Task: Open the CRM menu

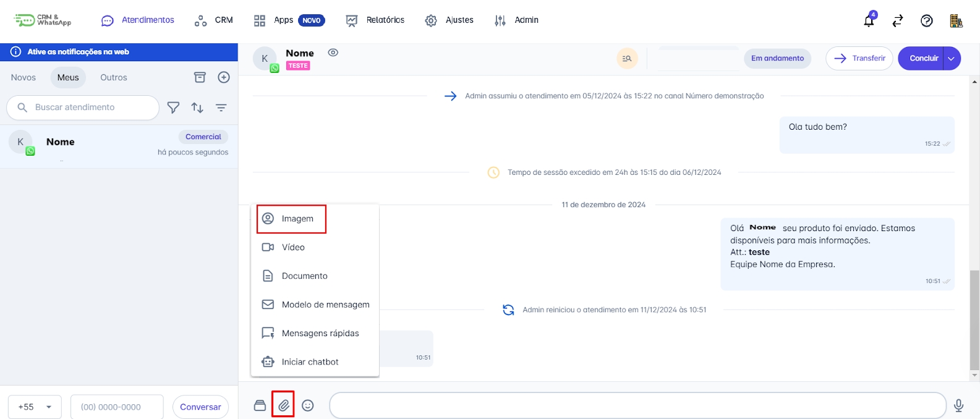Action: tap(213, 20)
